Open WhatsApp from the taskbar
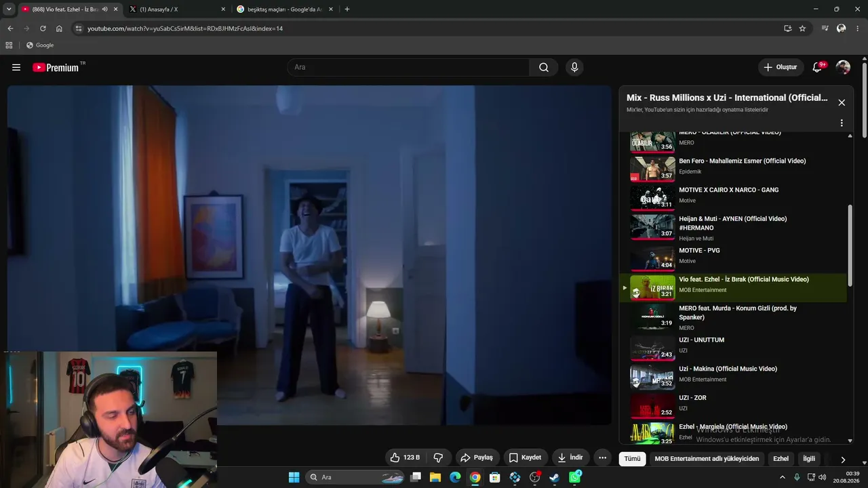The height and width of the screenshot is (488, 868). coord(575,477)
